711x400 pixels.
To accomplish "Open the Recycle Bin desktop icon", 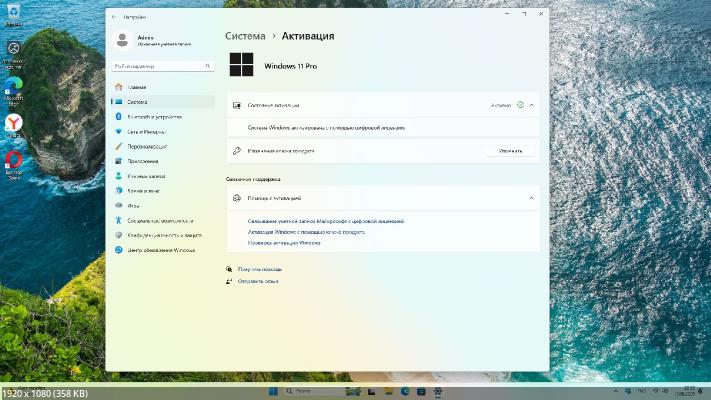I will tap(13, 15).
